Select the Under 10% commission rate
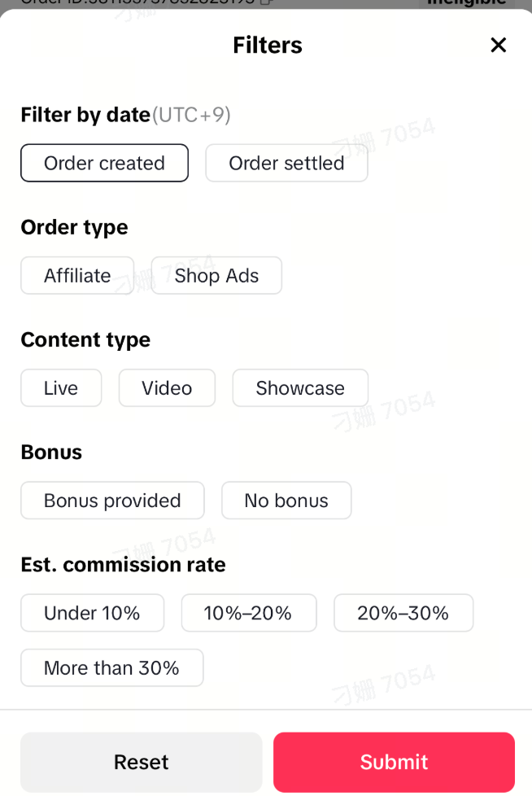 coord(92,612)
